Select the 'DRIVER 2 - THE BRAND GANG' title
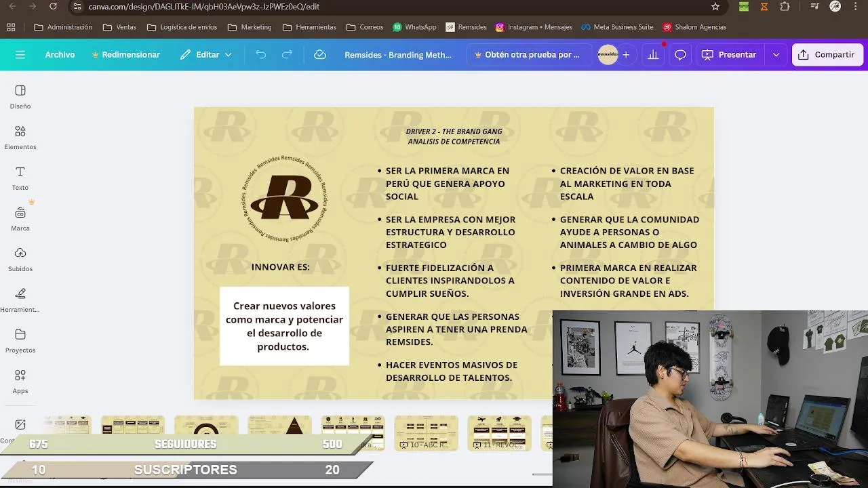 pos(454,131)
